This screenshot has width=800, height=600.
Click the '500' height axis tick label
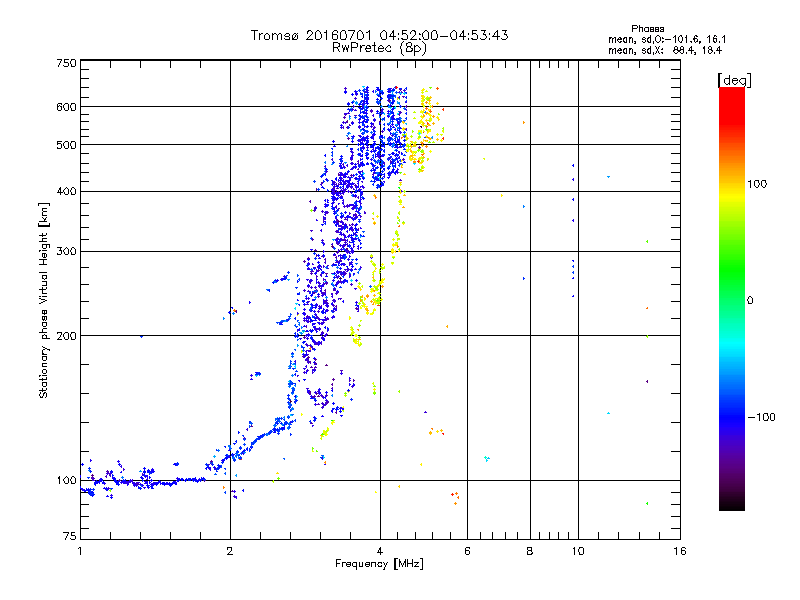coord(66,145)
